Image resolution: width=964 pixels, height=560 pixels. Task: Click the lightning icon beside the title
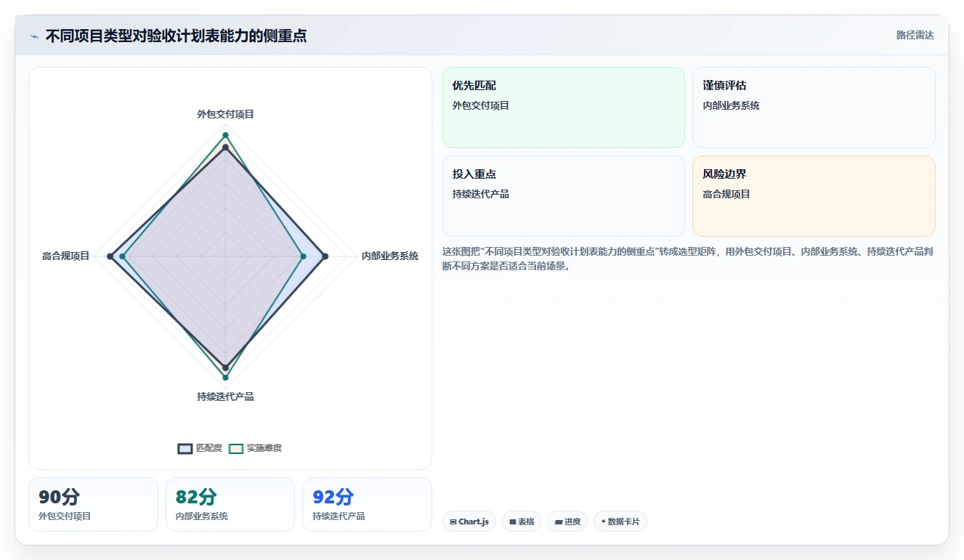coord(34,36)
